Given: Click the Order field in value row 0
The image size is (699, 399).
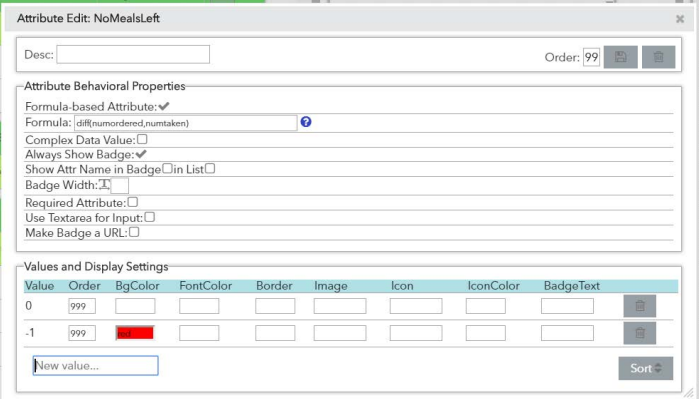Looking at the screenshot, I should 82,306.
